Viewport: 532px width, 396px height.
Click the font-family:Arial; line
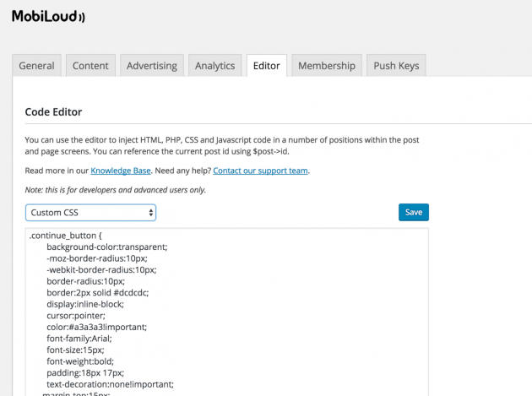coord(79,339)
